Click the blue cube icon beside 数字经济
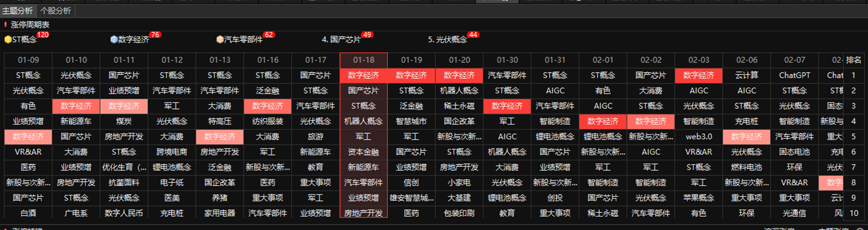 pos(114,39)
